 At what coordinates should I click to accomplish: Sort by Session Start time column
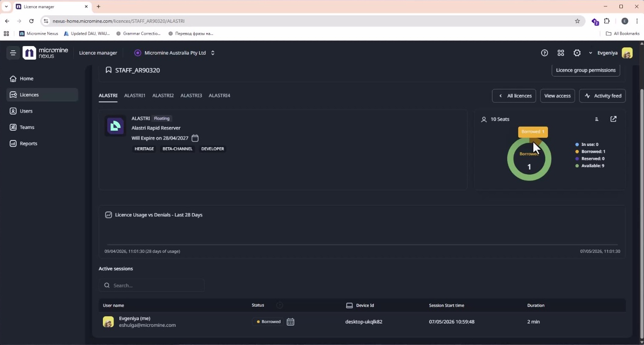(446, 305)
